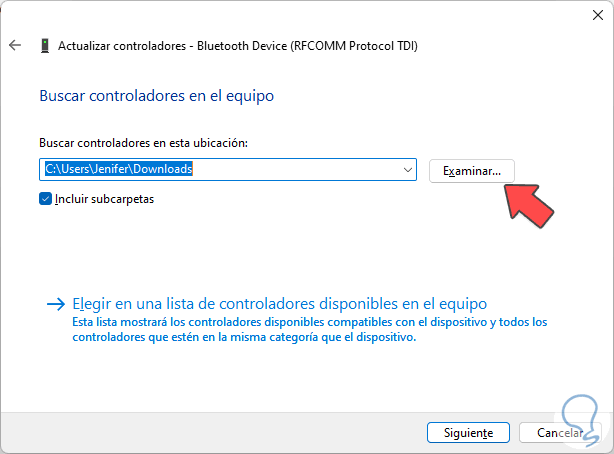
Task: Click the back arrow in the title bar
Action: pos(14,46)
